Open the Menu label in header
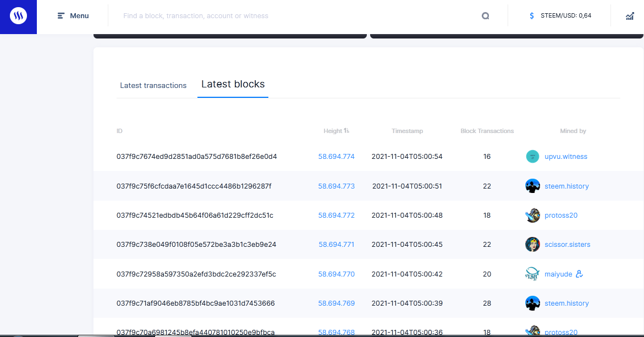This screenshot has height=337, width=644. click(x=79, y=15)
